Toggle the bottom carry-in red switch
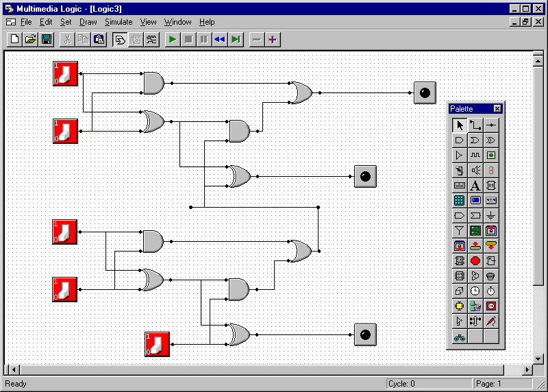Image resolution: width=548 pixels, height=392 pixels. tap(158, 343)
